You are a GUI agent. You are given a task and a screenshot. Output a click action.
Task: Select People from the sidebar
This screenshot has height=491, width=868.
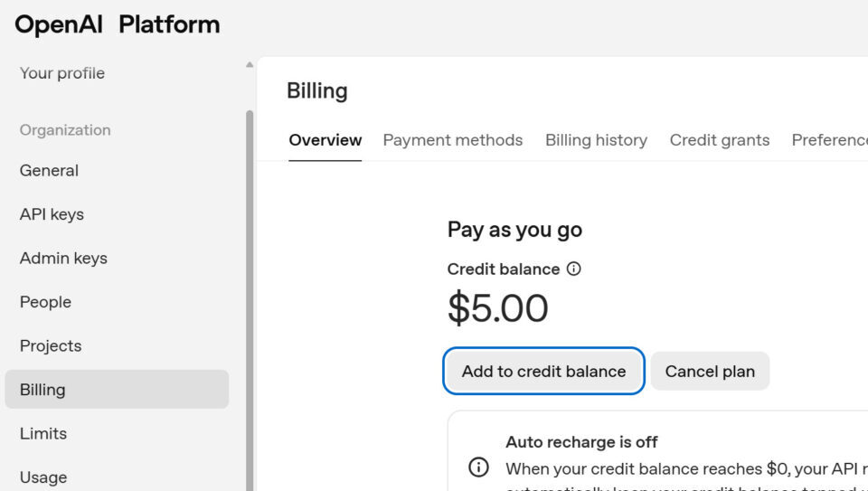coord(45,302)
